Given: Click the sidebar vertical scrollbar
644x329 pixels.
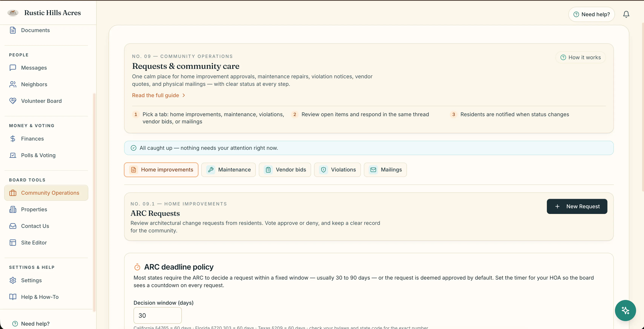Looking at the screenshot, I should pyautogui.click(x=94, y=202).
